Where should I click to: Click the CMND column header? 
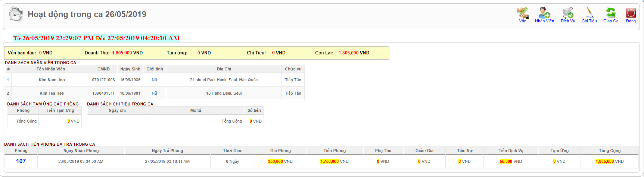[x=103, y=69]
